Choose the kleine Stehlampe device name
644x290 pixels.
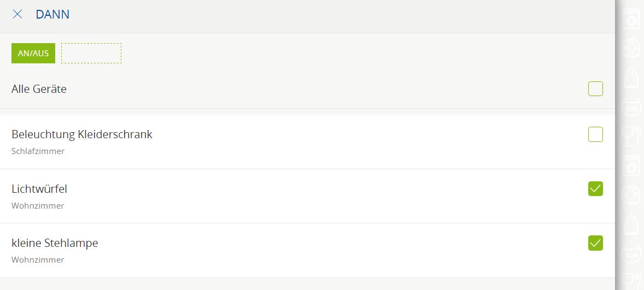55,243
